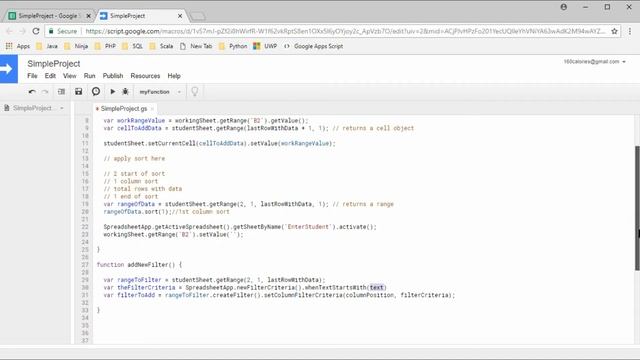
Task: Close the SimpleProject Google Sheets tab
Action: (x=89, y=16)
